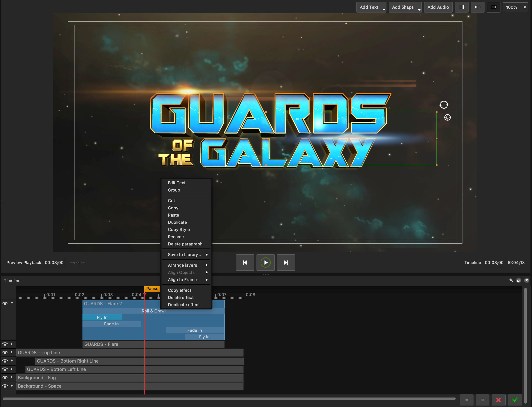
Task: Open the 100% zoom dropdown
Action: [x=515, y=7]
